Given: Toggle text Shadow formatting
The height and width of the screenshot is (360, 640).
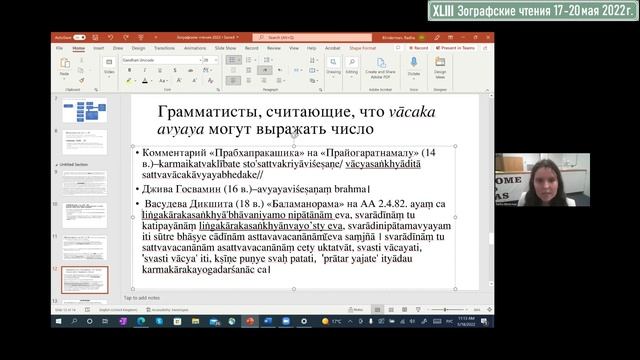Looking at the screenshot, I should coord(175,70).
